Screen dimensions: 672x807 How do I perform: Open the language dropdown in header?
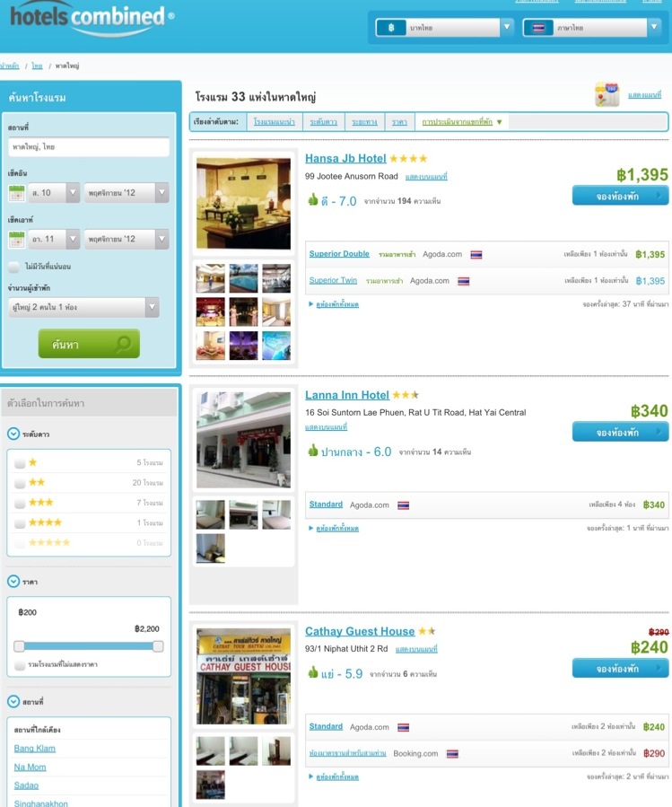tap(592, 27)
